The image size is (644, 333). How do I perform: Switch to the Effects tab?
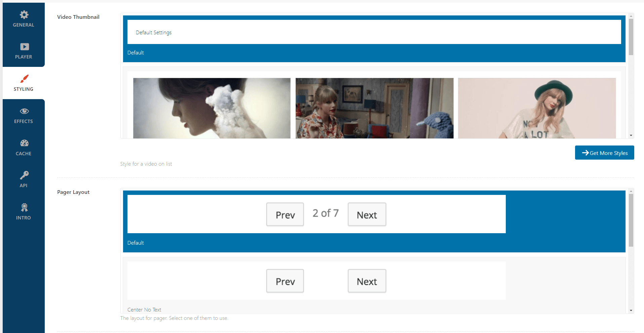coord(24,115)
